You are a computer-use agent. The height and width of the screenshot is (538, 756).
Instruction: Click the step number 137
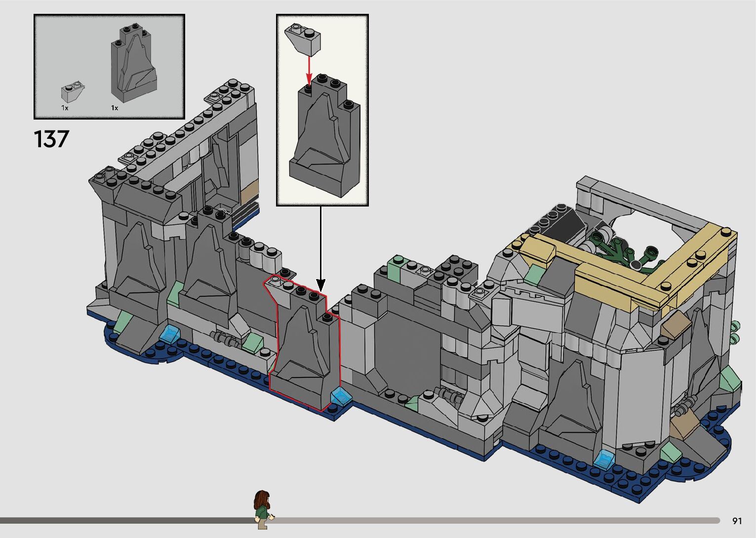pos(51,139)
